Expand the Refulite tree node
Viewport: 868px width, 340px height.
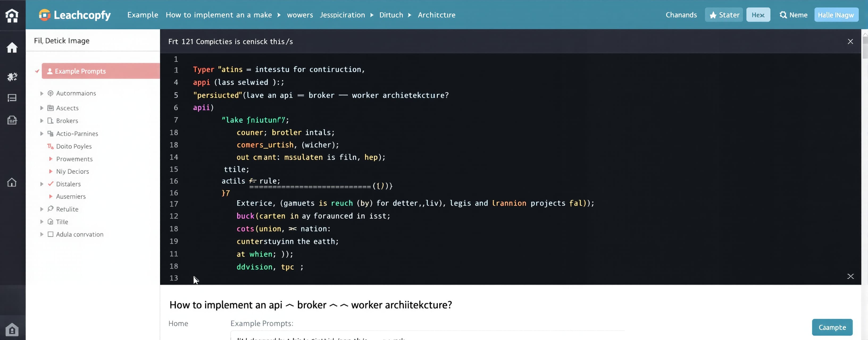[x=42, y=209]
